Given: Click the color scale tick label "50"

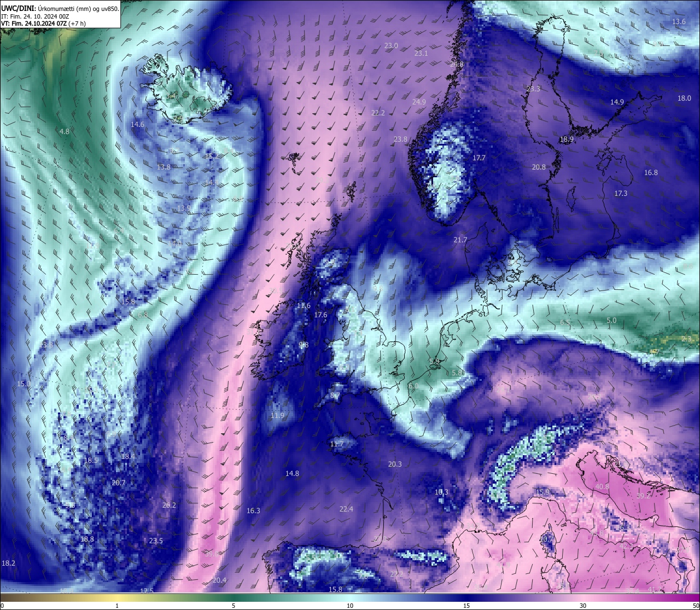Looking at the screenshot, I should click(695, 606).
